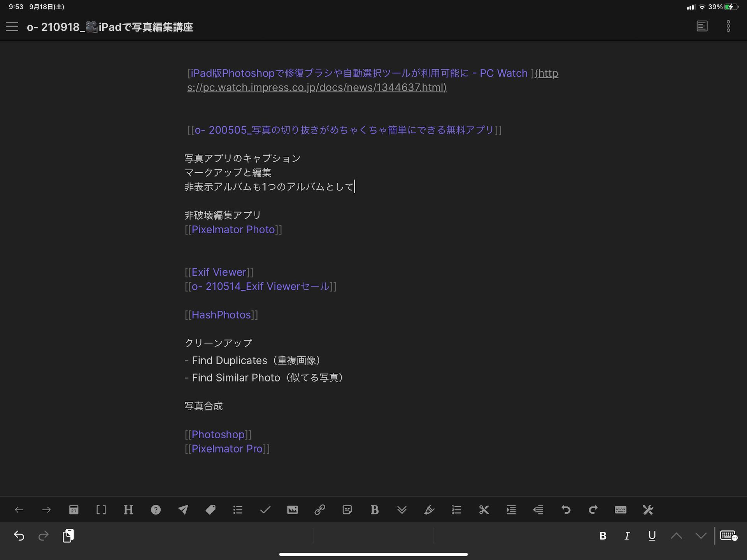Follow the Pixelmator Photo link
Screen dimensions: 747x560
click(x=233, y=229)
